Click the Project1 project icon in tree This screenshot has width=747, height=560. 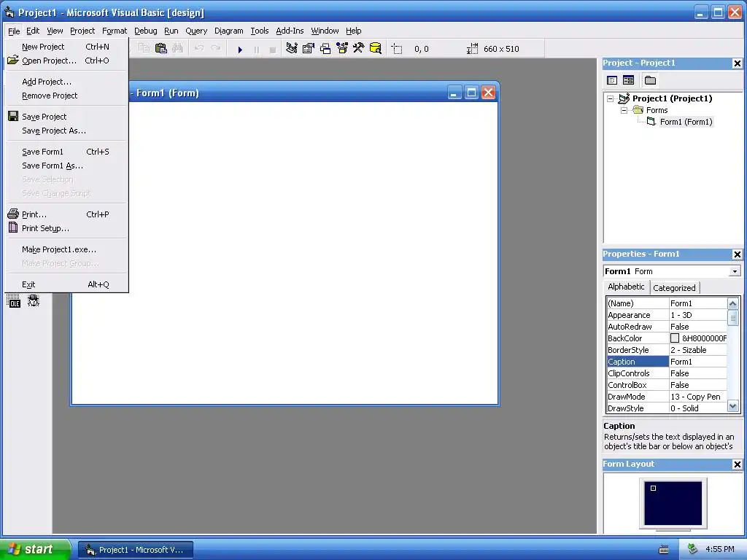tap(624, 98)
